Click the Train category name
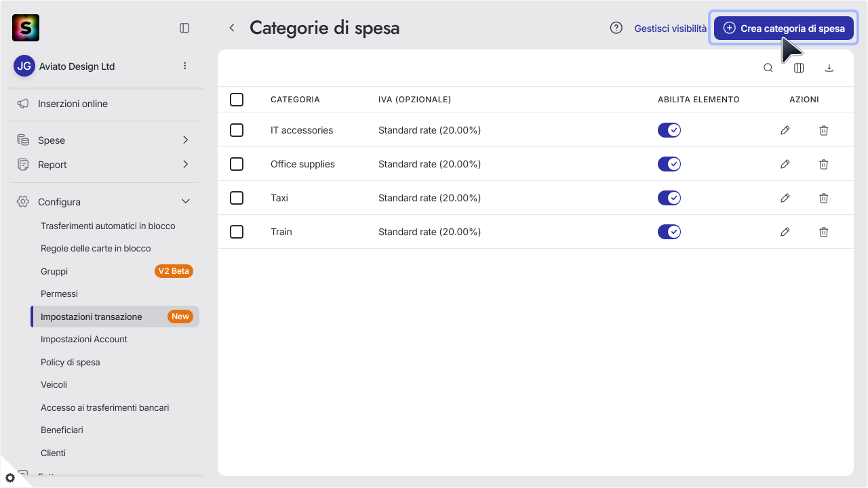868x488 pixels. tap(281, 232)
